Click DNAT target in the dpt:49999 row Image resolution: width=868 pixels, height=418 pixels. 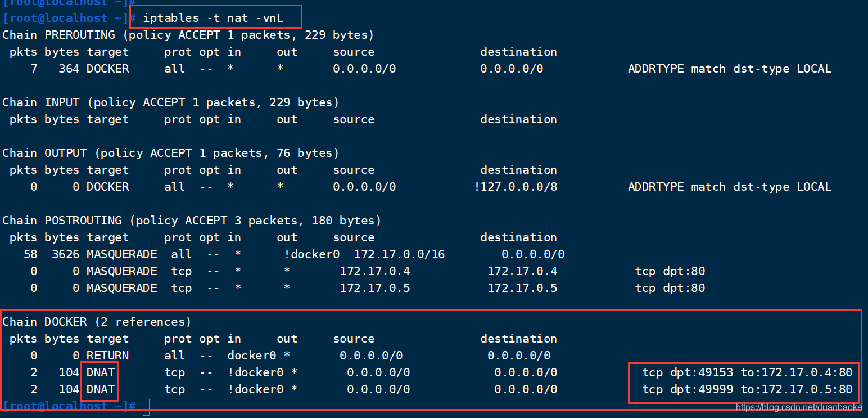[101, 389]
